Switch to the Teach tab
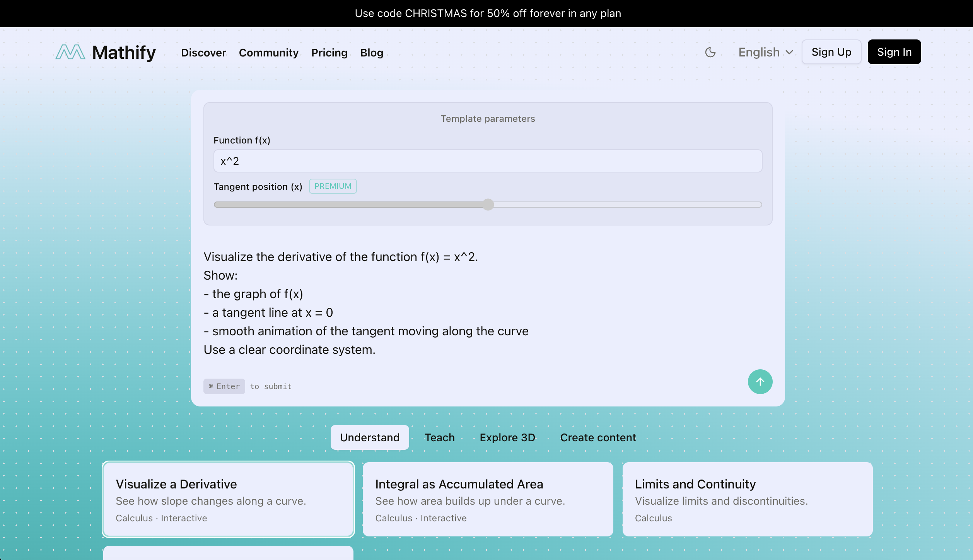The height and width of the screenshot is (560, 973). pos(439,437)
